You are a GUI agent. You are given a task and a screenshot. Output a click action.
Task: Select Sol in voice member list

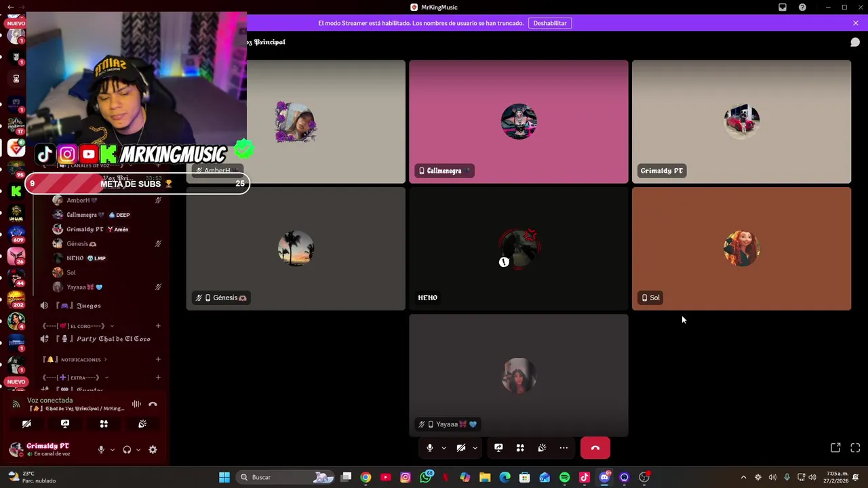[107, 272]
